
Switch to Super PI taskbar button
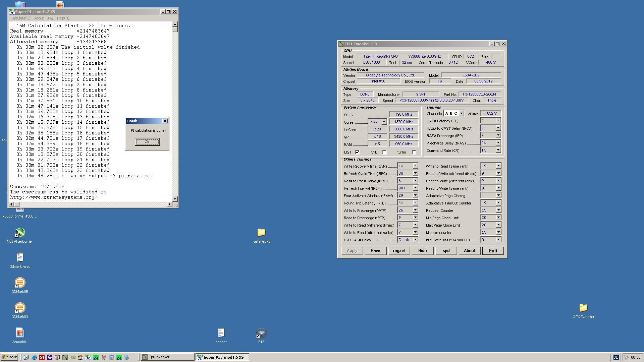(222, 357)
